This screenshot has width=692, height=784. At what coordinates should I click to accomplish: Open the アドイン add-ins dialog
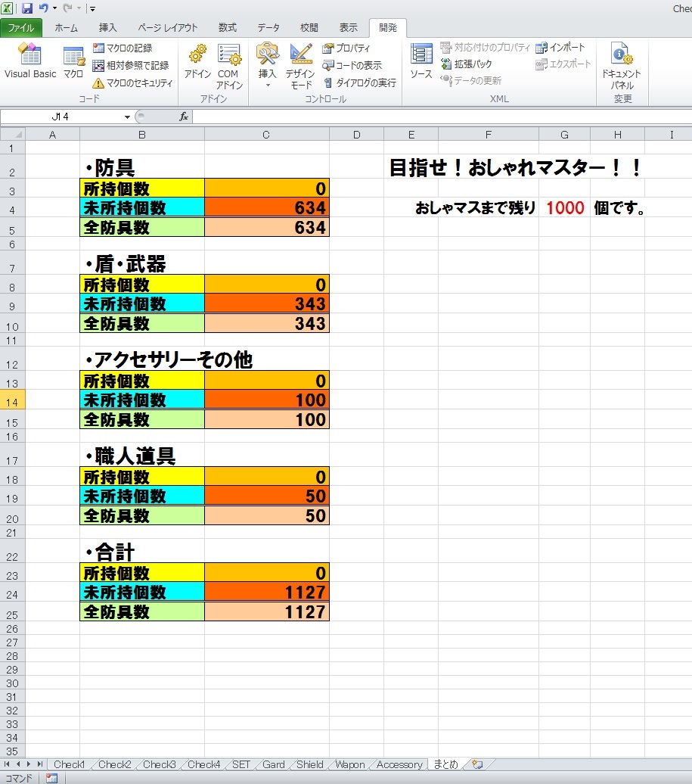pyautogui.click(x=198, y=61)
